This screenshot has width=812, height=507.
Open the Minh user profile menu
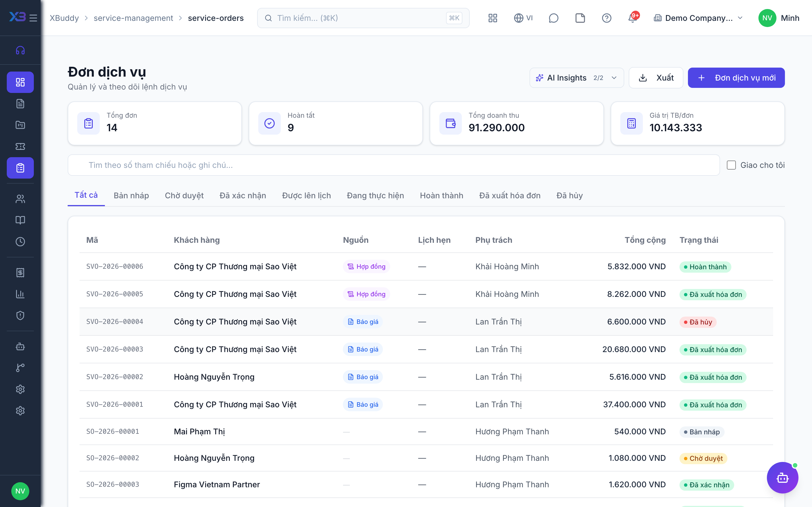(x=779, y=18)
